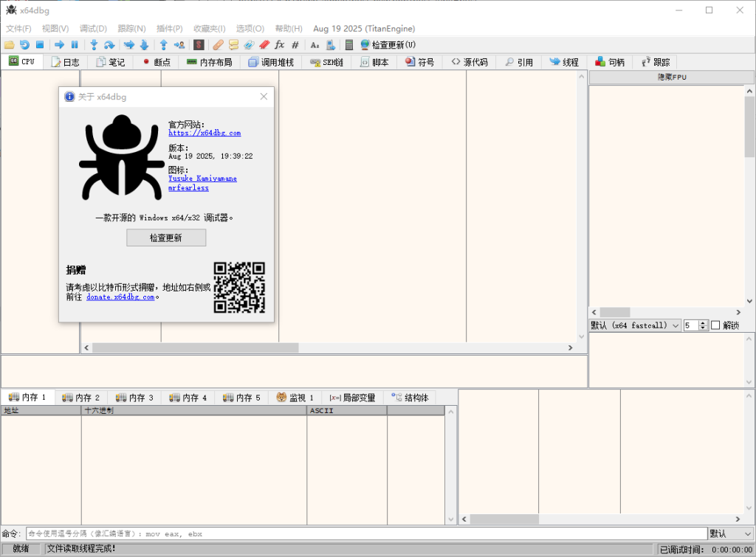Click the pause execution icon
The image size is (756, 557).
(x=75, y=45)
